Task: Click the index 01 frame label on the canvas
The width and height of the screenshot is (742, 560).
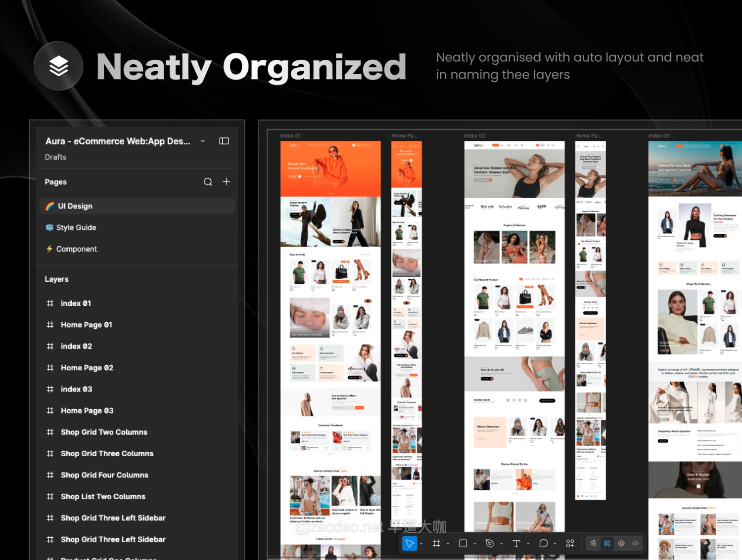Action: click(290, 136)
